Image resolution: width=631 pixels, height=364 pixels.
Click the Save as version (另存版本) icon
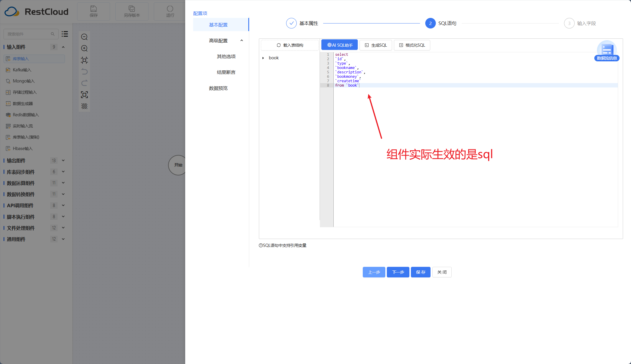point(132,11)
